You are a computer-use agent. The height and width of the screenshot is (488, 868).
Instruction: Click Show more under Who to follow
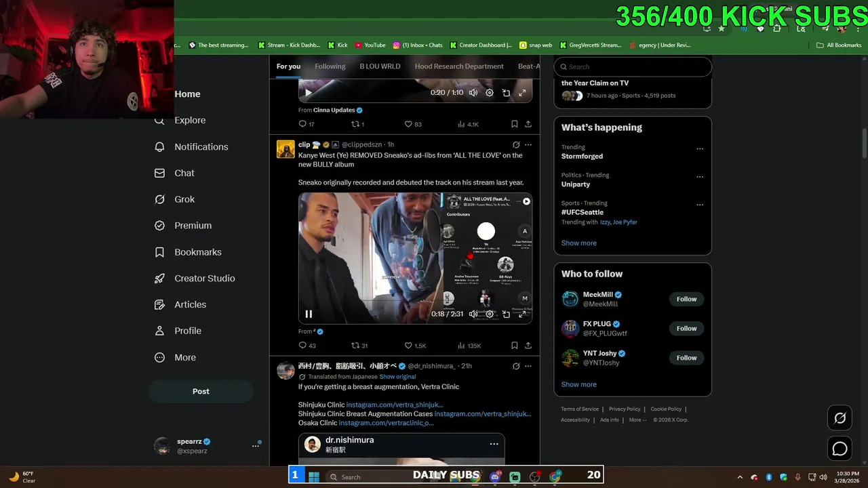tap(578, 384)
